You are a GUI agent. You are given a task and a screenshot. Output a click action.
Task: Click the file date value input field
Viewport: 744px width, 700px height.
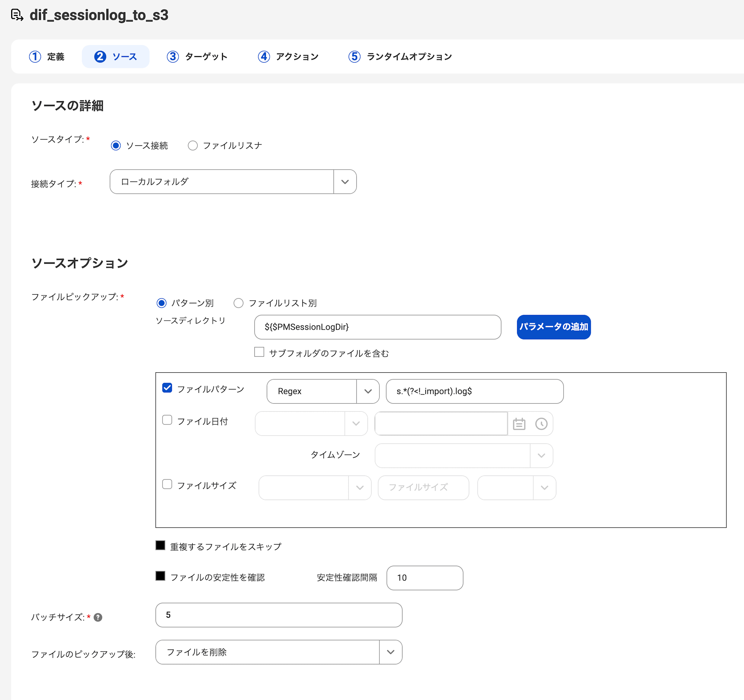(x=441, y=424)
